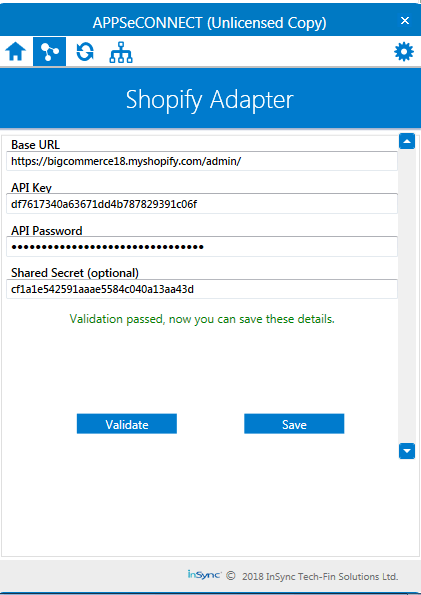
Task: Click the sync refresh arrows icon
Action: tap(85, 52)
